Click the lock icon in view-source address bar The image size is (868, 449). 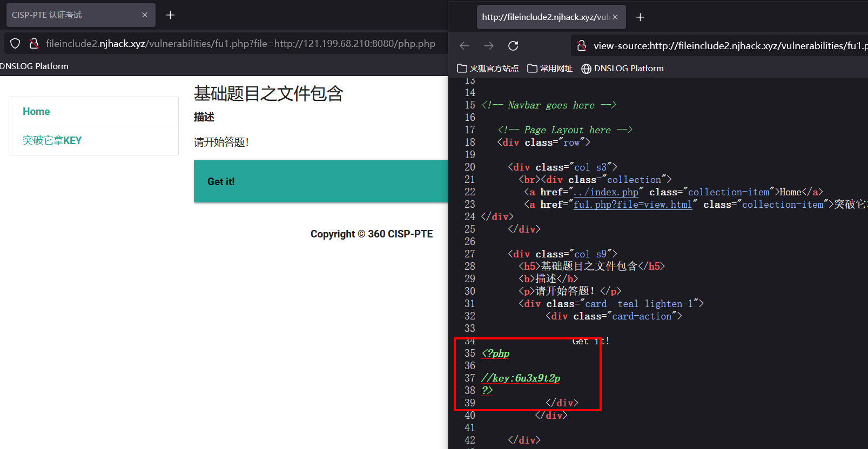582,46
